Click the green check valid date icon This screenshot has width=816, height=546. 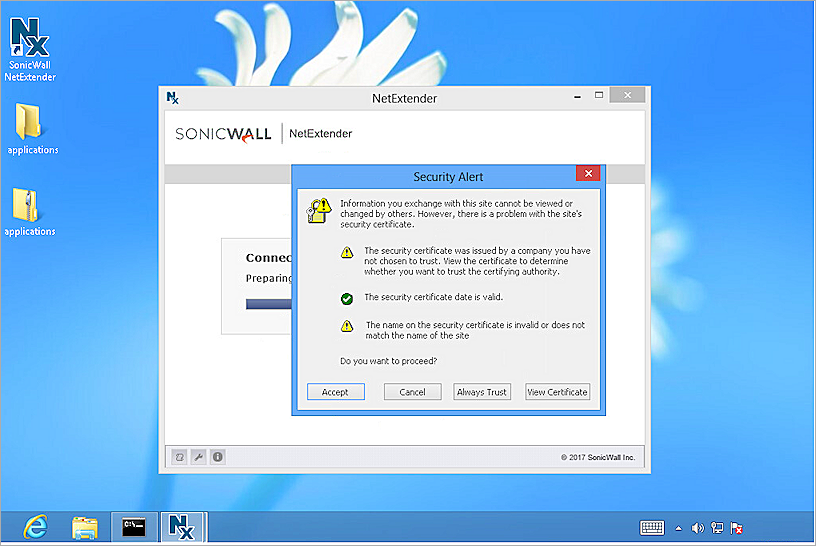pyautogui.click(x=347, y=299)
